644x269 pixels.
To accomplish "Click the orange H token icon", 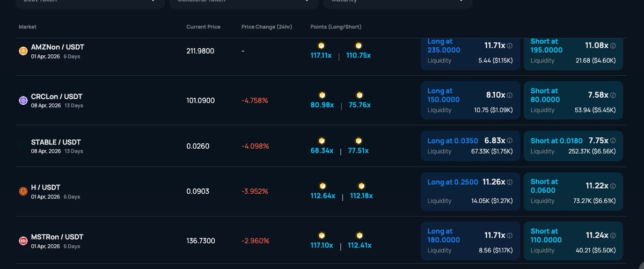I will (23, 191).
